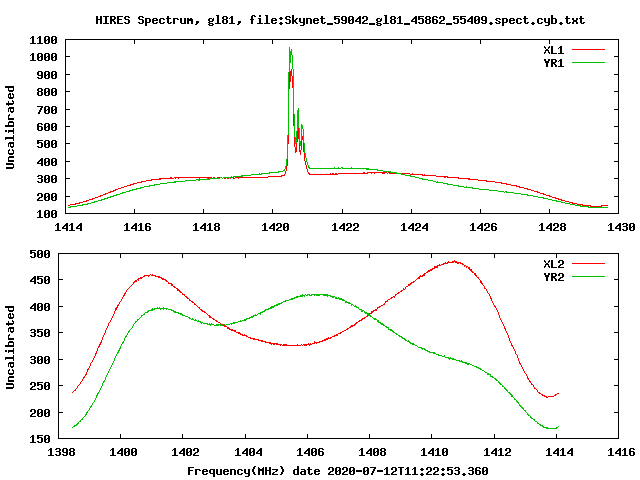This screenshot has height=480, width=640.
Task: Click the top plot Uncalibrated axis label
Action: pos(10,127)
